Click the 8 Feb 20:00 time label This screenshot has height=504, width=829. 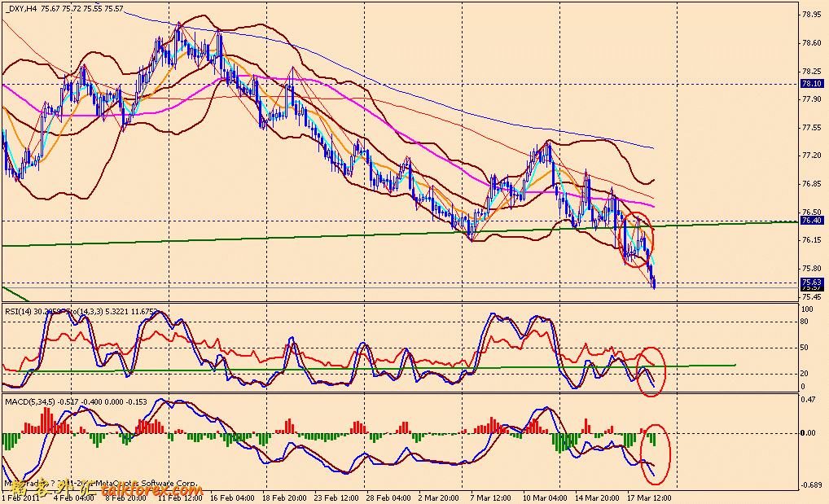tap(126, 498)
